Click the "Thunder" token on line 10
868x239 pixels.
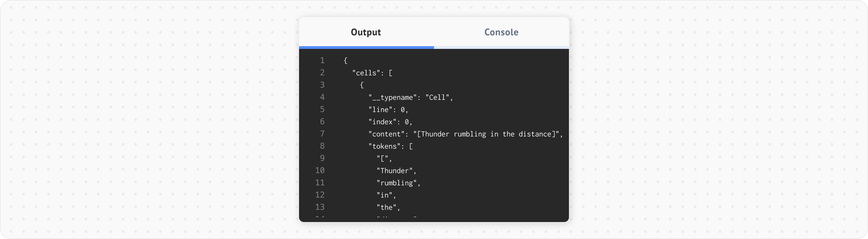[394, 171]
